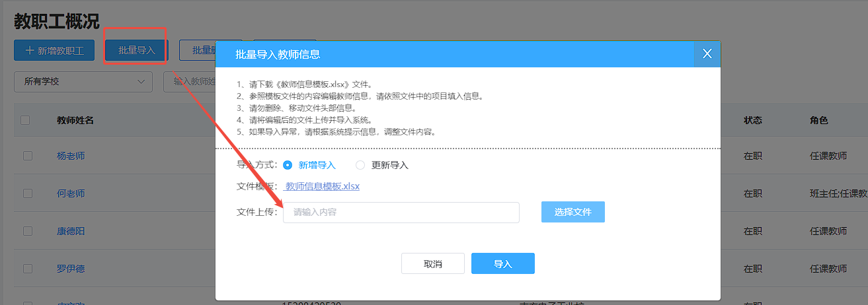This screenshot has width=868, height=305.
Task: Click the 导入 confirm button
Action: pos(503,263)
